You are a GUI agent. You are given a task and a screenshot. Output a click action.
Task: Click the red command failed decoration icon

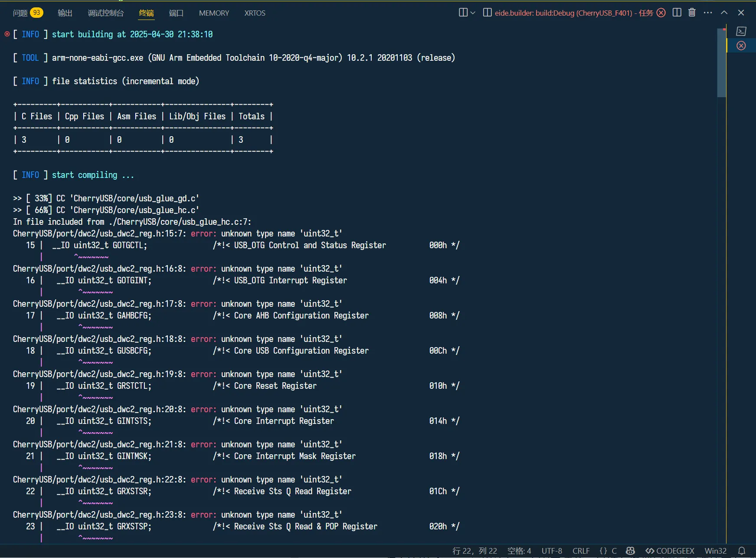pos(7,34)
